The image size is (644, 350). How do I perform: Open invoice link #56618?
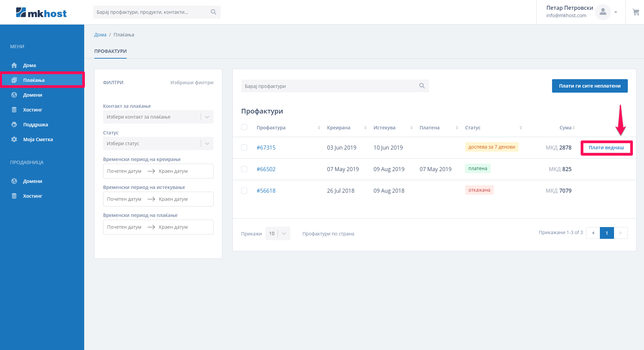tap(266, 191)
